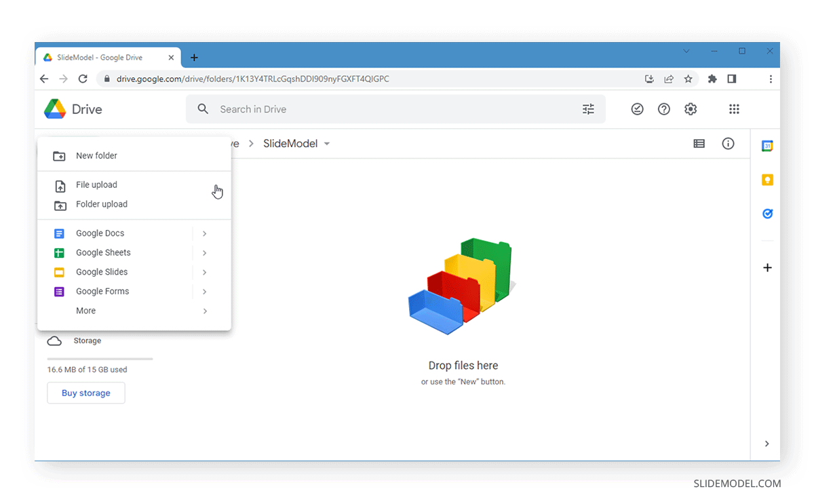Viewport: 814px width, 504px height.
Task: Select Google Forms from the New menu
Action: [x=102, y=291]
